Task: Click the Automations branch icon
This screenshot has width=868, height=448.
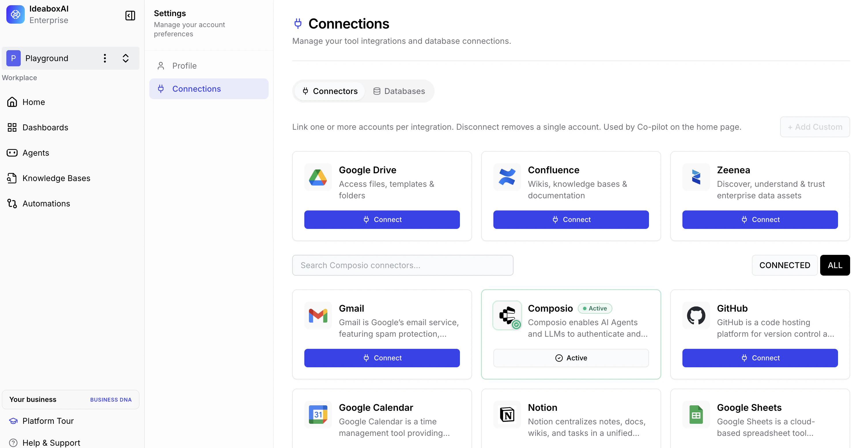Action: 12,204
